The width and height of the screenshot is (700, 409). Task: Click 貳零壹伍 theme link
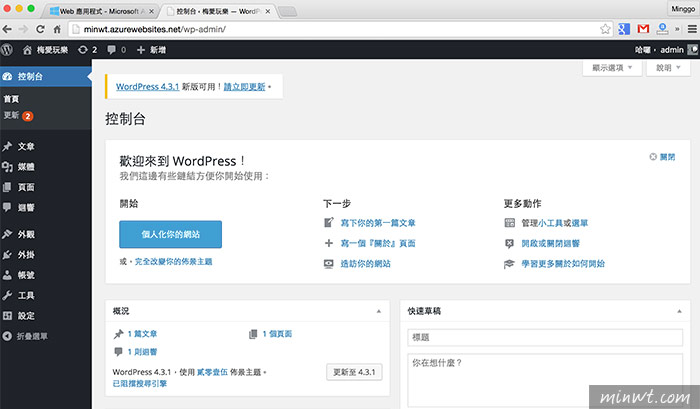point(212,372)
